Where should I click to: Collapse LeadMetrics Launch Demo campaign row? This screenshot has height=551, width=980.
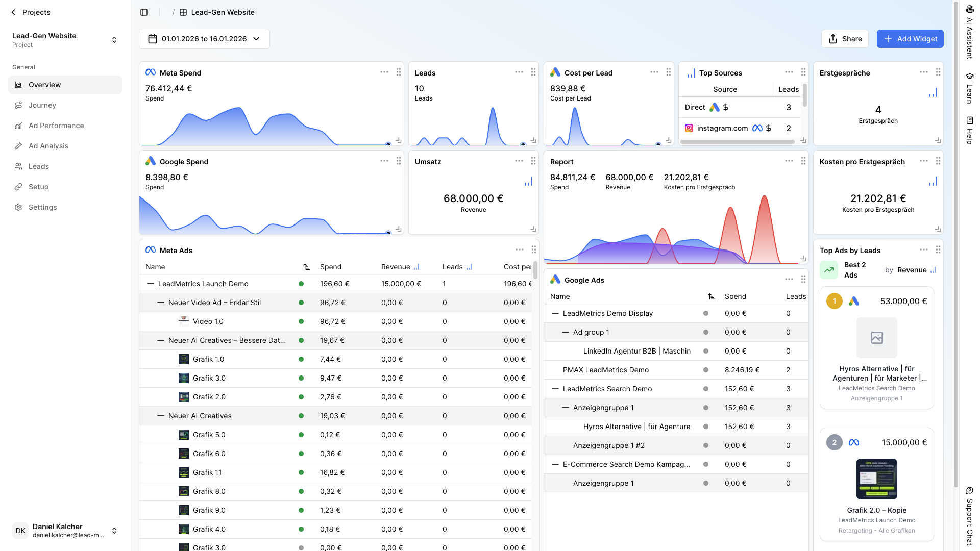[151, 284]
